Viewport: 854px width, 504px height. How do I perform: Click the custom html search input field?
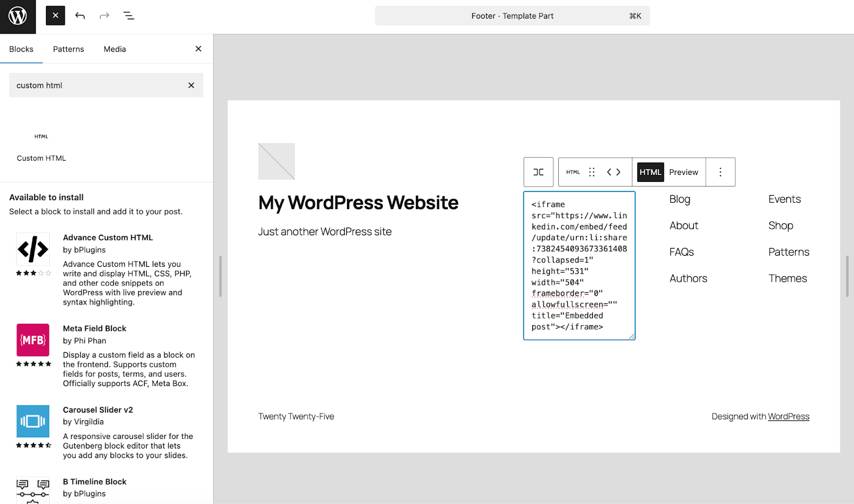[x=96, y=85]
